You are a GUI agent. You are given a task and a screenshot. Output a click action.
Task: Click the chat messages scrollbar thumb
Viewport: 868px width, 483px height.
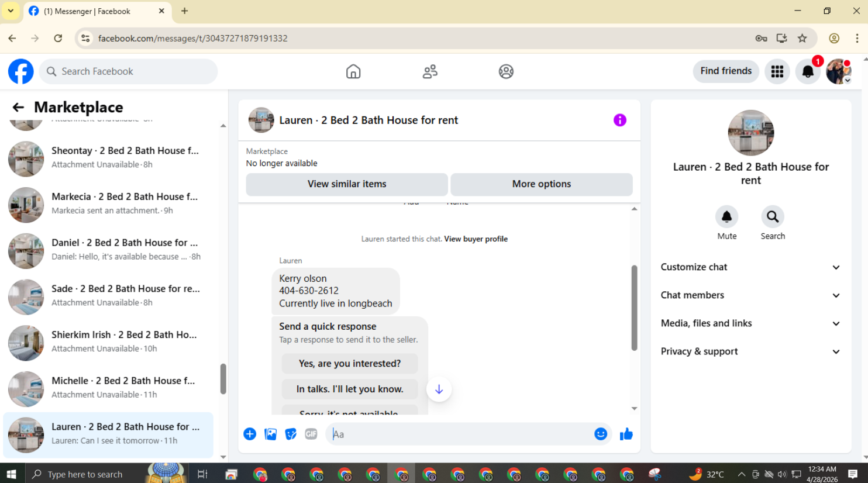[x=634, y=308]
